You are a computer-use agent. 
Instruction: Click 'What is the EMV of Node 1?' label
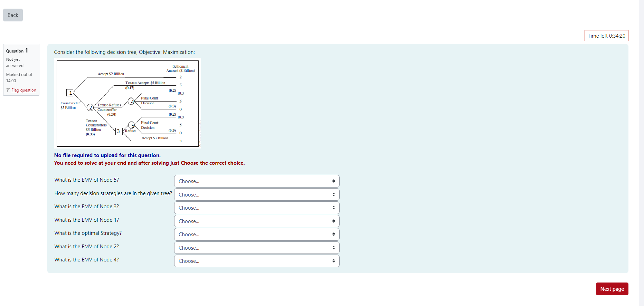[87, 220]
